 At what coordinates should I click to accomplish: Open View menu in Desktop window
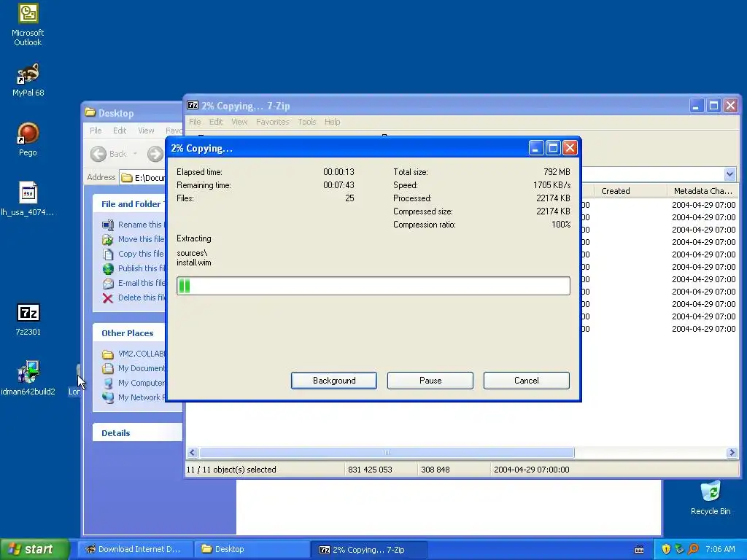coord(146,131)
